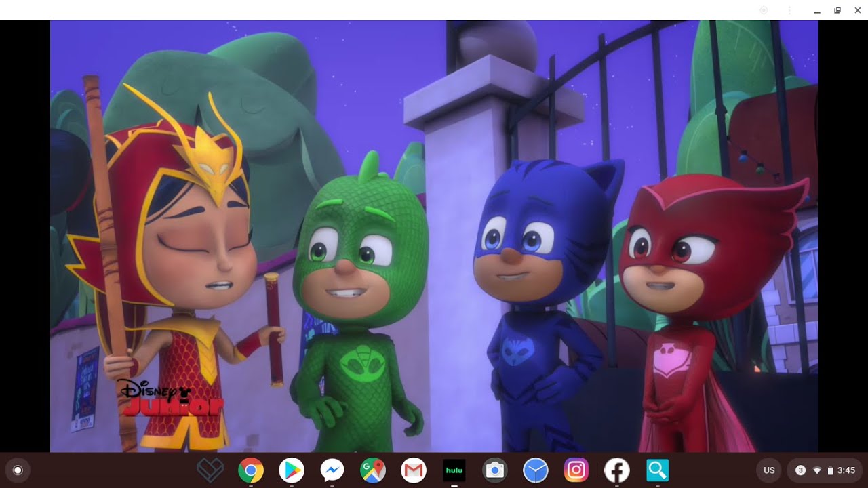
Task: Open Gmail from the shelf
Action: (413, 470)
